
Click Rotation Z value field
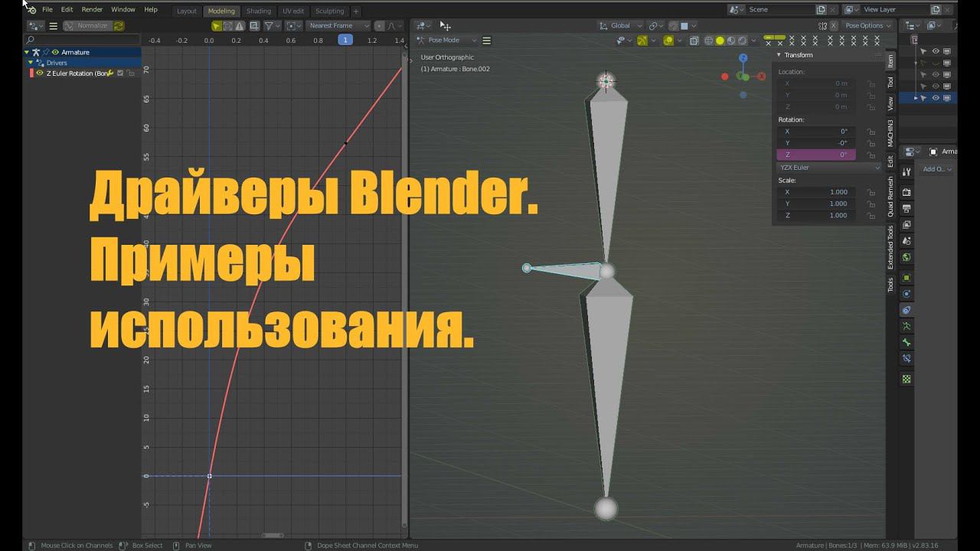coord(816,155)
